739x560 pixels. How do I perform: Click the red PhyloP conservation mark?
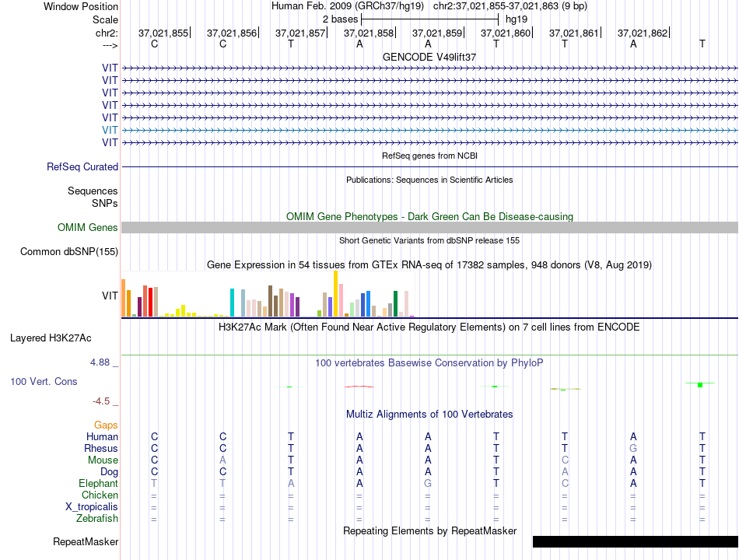[x=359, y=387]
